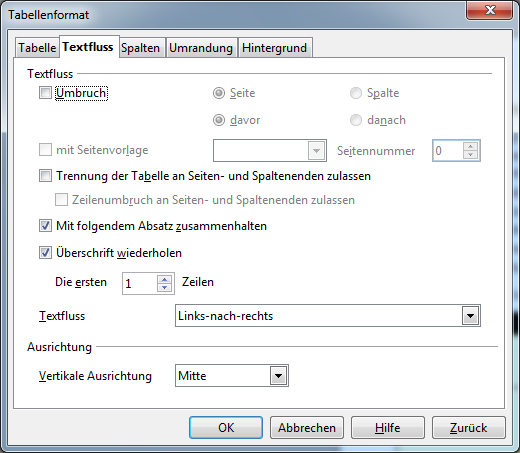520x453 pixels.
Task: Check 'Trennung der Tabelle an Seiten- und Spaltenenden zulassen'
Action: (x=45, y=176)
